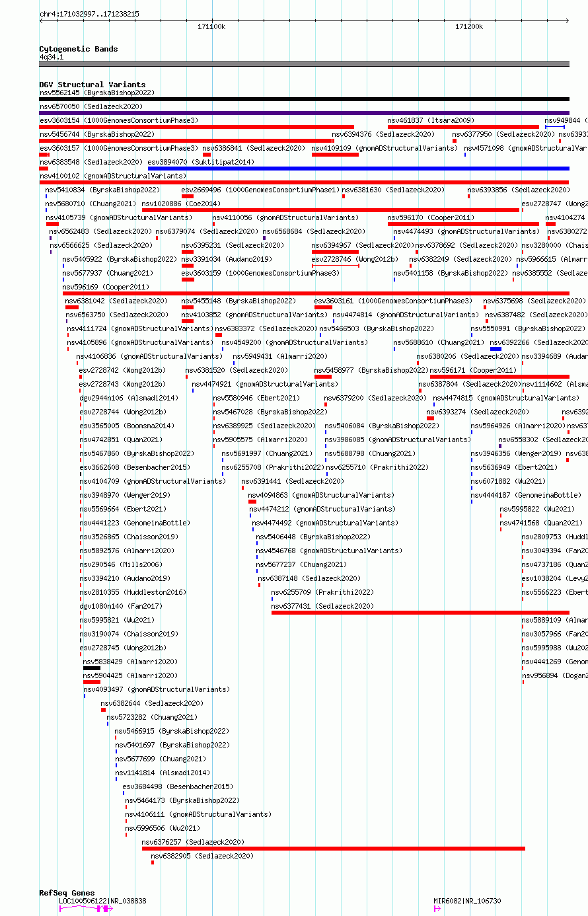Image resolution: width=588 pixels, height=916 pixels.
Task: Click label nsv6394376 (Sedlazeck2020)
Action: [x=383, y=134]
